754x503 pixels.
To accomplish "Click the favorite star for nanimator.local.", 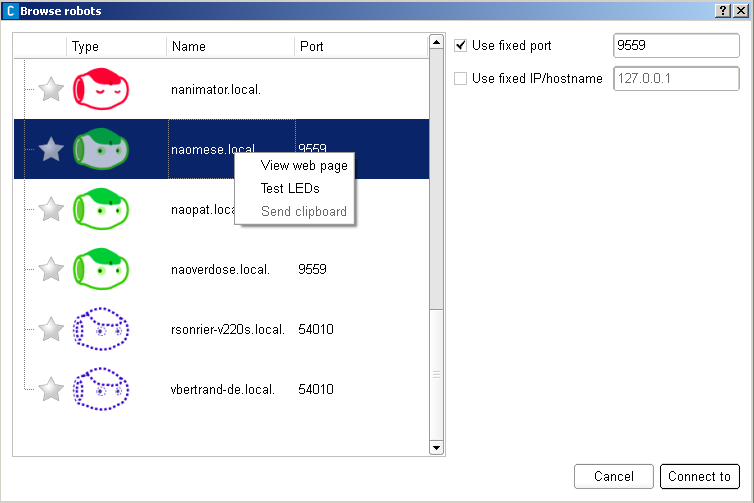I will pyautogui.click(x=51, y=90).
